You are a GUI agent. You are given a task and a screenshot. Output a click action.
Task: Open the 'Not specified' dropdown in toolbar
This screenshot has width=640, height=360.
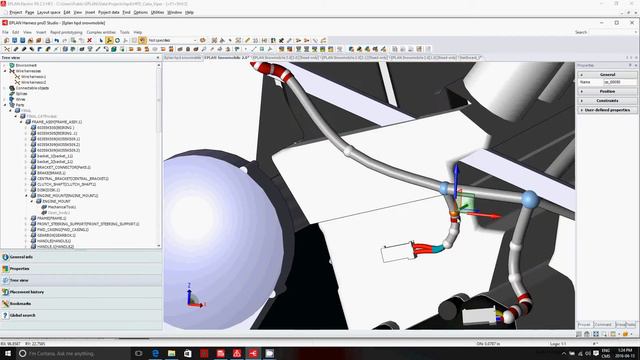coord(194,40)
